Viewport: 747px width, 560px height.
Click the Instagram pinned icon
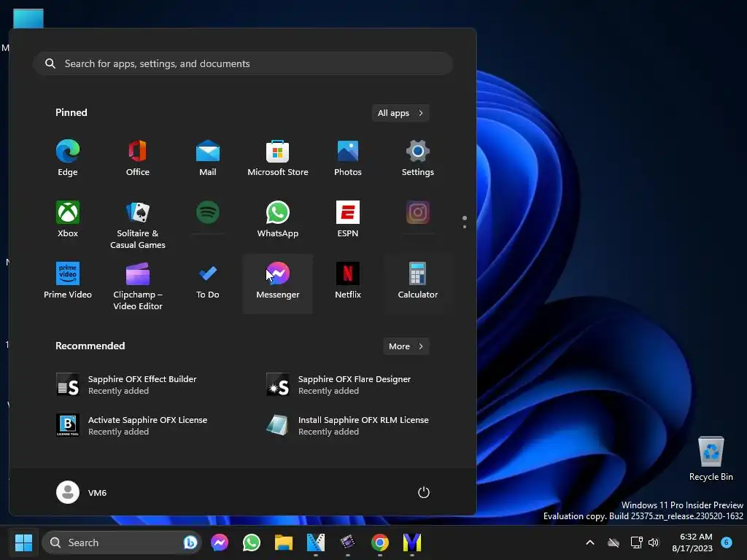point(418,212)
